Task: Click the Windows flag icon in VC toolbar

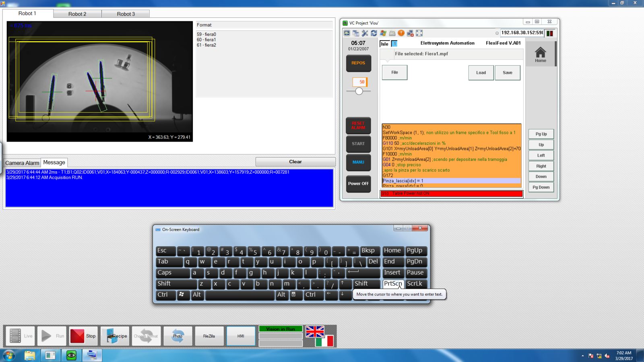Action: tap(383, 33)
